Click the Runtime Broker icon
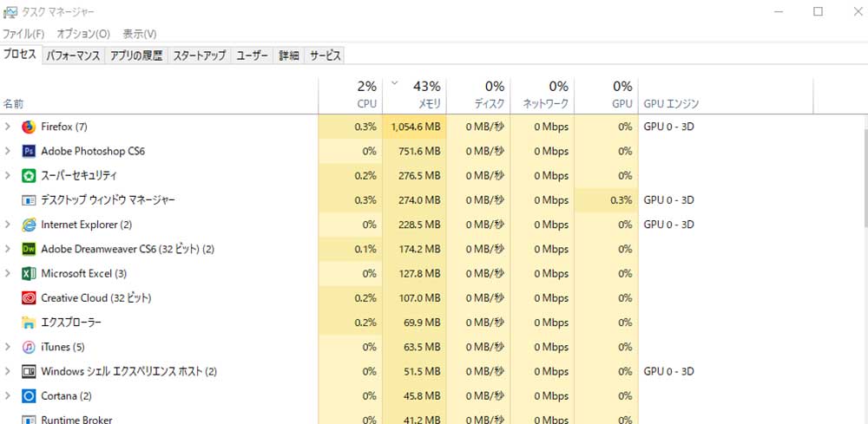 tap(29, 420)
